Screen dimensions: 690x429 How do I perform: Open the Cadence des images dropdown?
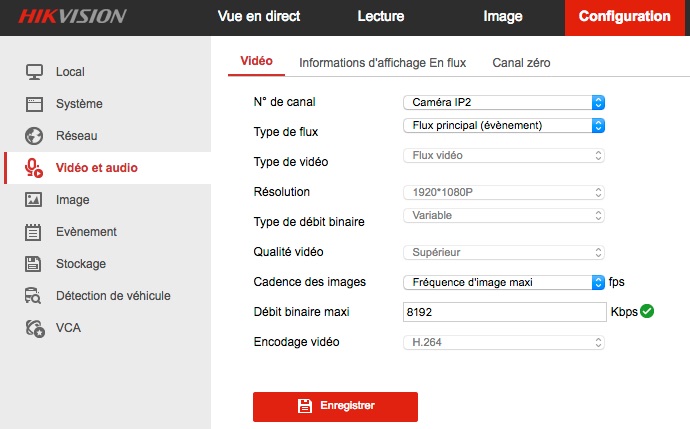point(504,282)
